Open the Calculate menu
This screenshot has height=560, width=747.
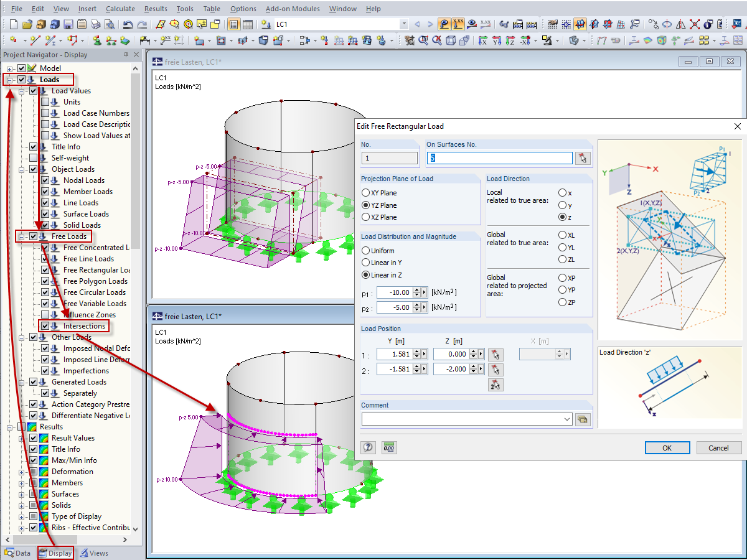pos(120,8)
